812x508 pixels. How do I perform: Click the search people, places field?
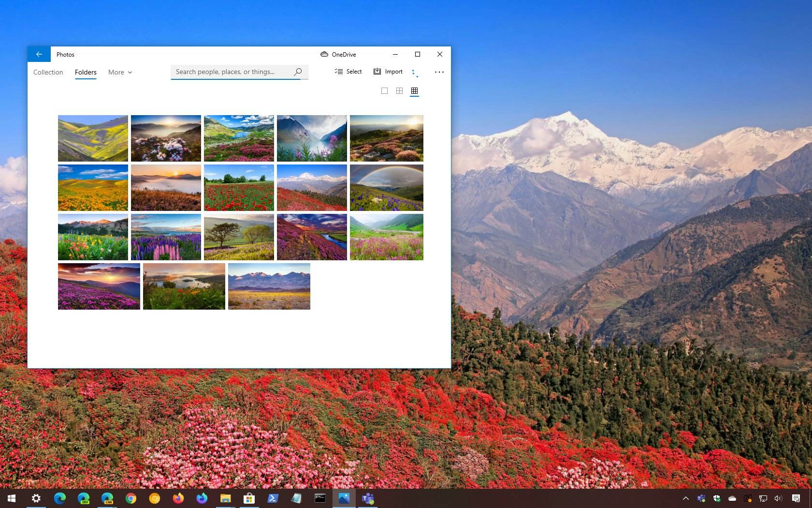pos(232,72)
